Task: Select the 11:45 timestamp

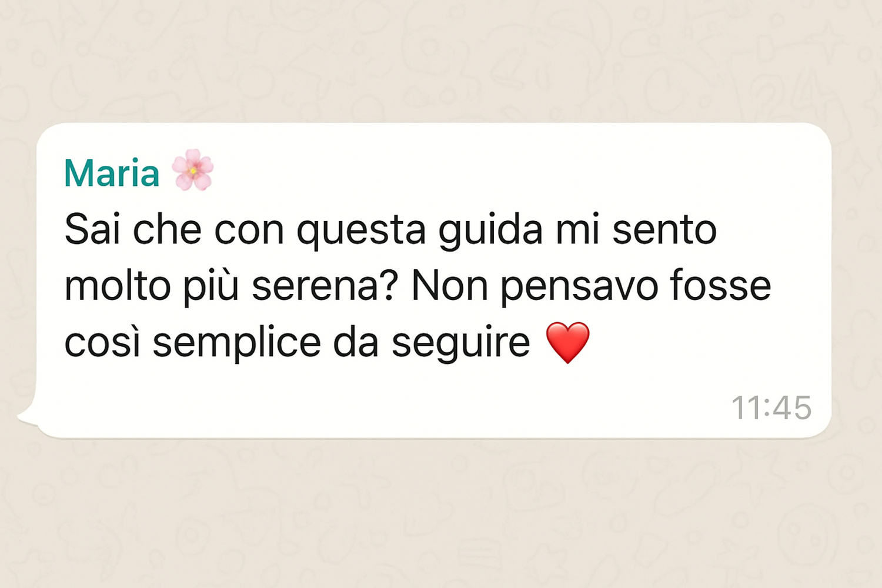Action: pyautogui.click(x=771, y=407)
